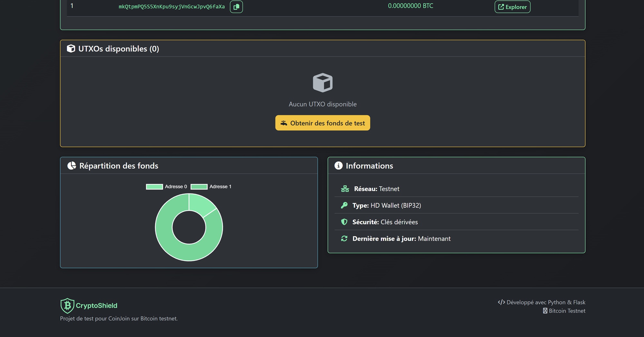Click the external-link icon inside Explorer button

[x=501, y=6]
